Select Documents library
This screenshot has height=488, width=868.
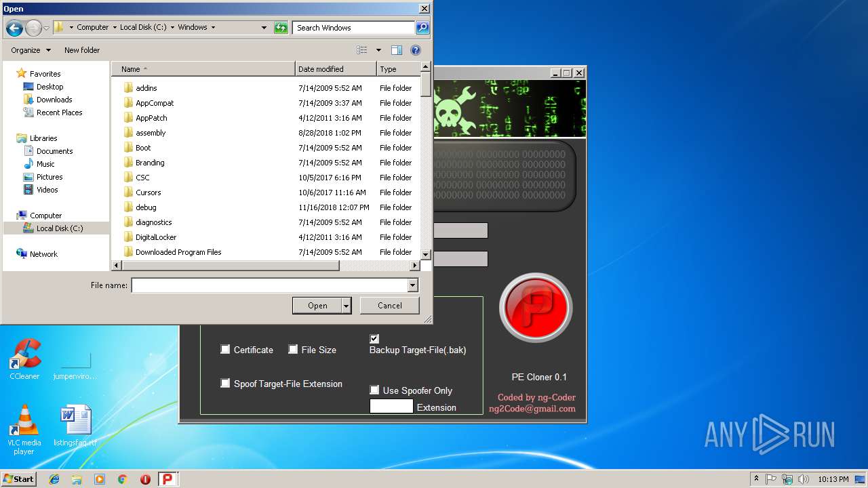pos(54,151)
